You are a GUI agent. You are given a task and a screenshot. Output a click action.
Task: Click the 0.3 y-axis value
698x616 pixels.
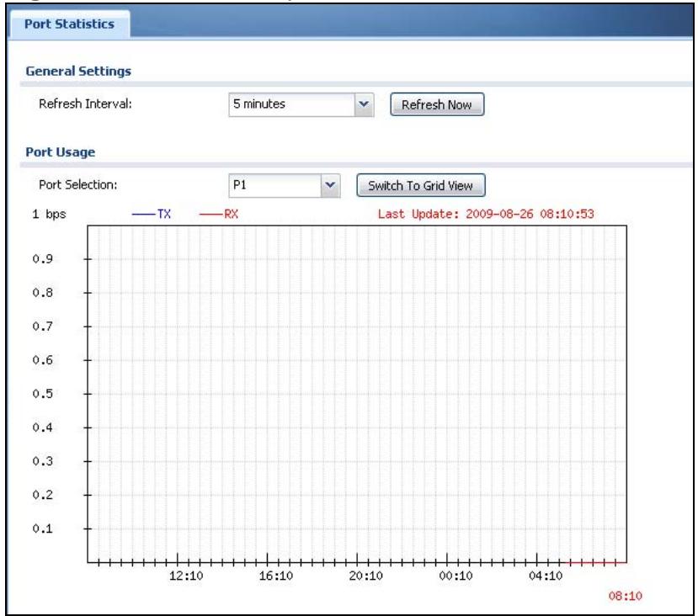(43, 461)
